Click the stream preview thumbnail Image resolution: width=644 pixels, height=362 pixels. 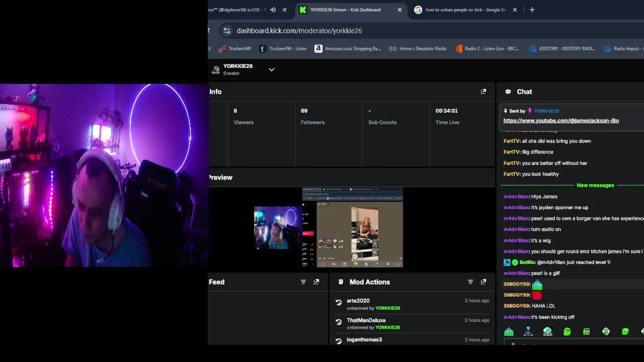(328, 228)
